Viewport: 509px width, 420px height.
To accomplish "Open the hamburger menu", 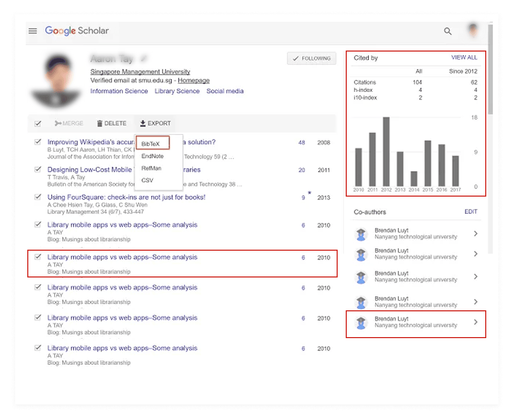I will click(x=33, y=31).
